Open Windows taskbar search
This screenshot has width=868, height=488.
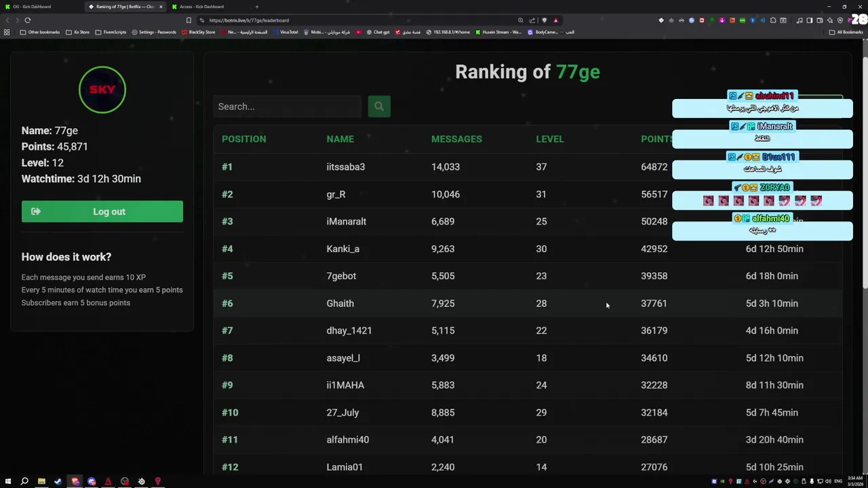[24, 481]
